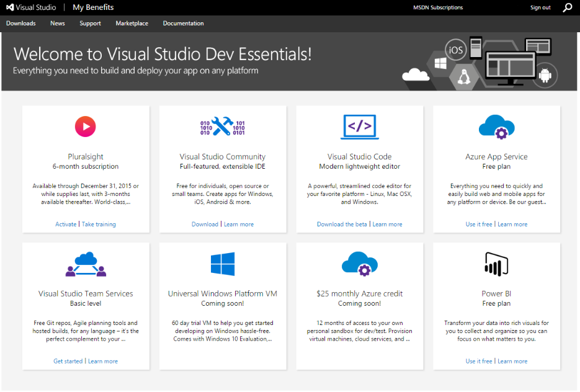This screenshot has height=392, width=580.
Task: Click the Visual Studio logo icon
Action: point(10,7)
